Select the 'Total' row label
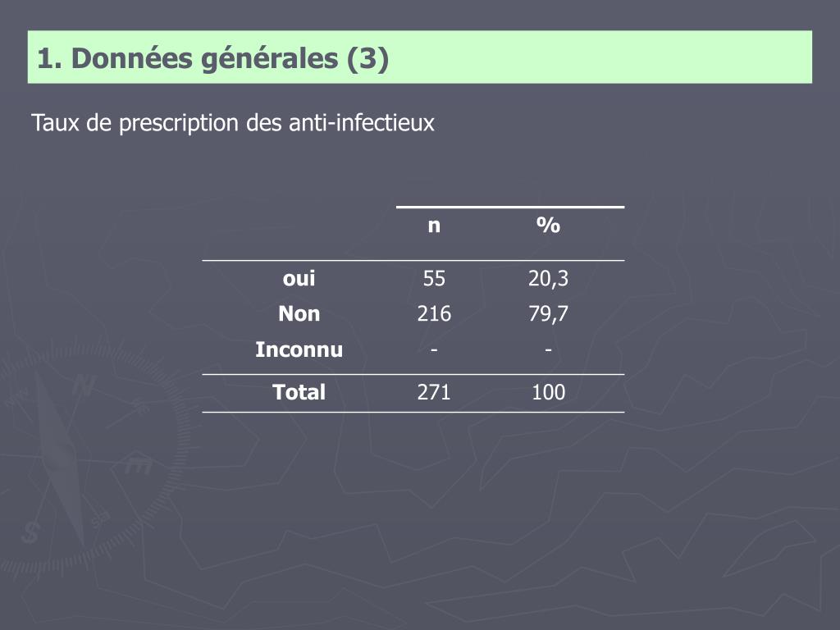 [299, 392]
